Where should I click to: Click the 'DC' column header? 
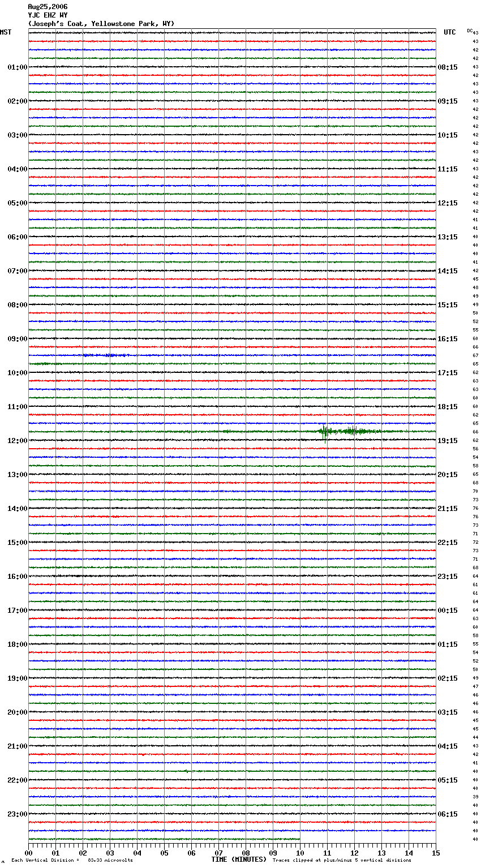tap(470, 31)
